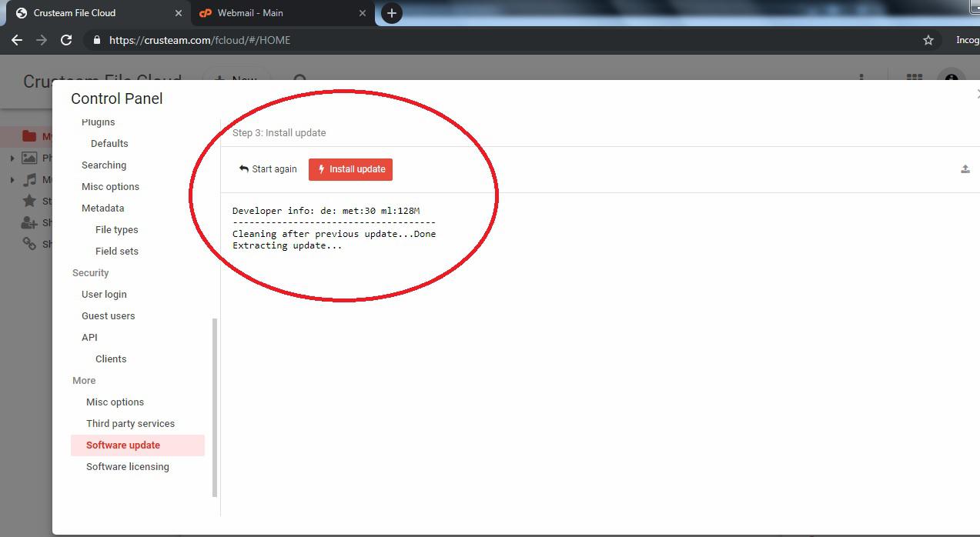Click the Security section heading
This screenshot has width=980, height=537.
point(91,272)
